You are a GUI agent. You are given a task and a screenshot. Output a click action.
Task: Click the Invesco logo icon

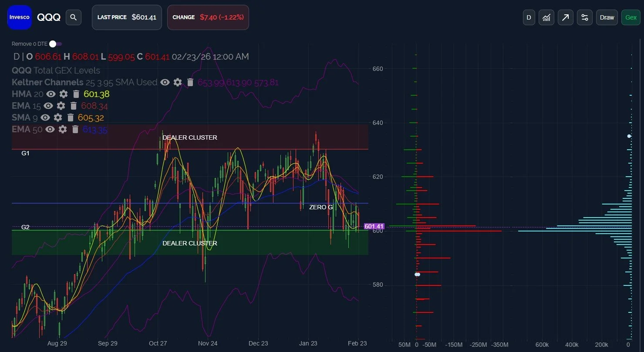pyautogui.click(x=20, y=17)
